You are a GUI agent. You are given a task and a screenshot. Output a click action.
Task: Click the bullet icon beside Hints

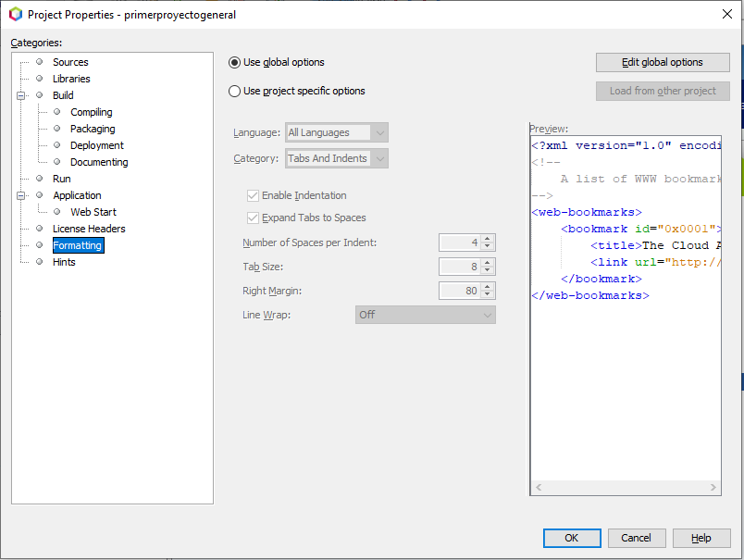[40, 262]
